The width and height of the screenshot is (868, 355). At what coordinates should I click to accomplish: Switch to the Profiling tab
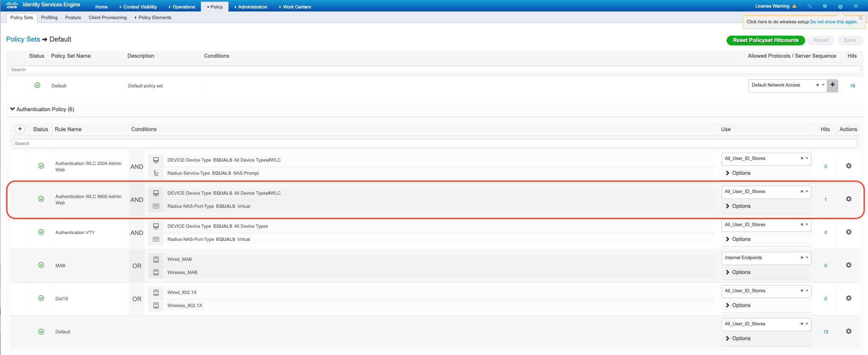click(49, 17)
